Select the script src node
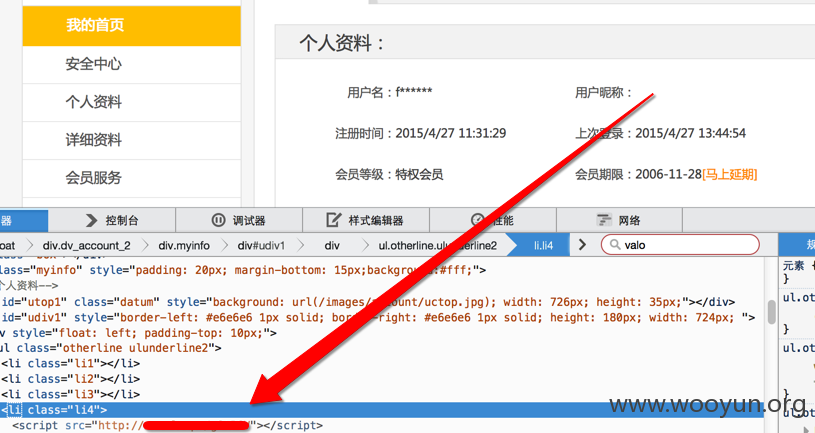 point(167,426)
